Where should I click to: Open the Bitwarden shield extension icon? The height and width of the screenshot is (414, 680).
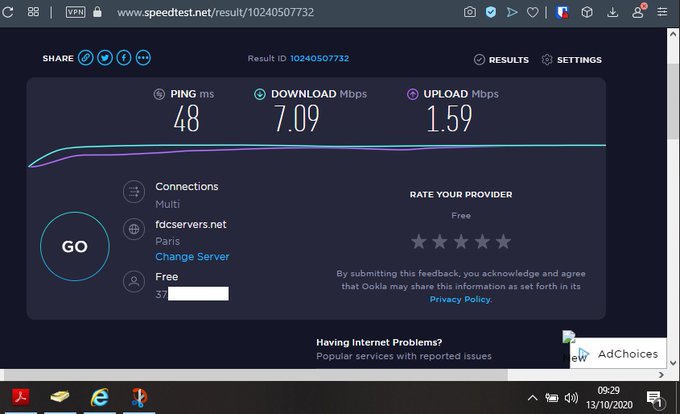(x=562, y=12)
